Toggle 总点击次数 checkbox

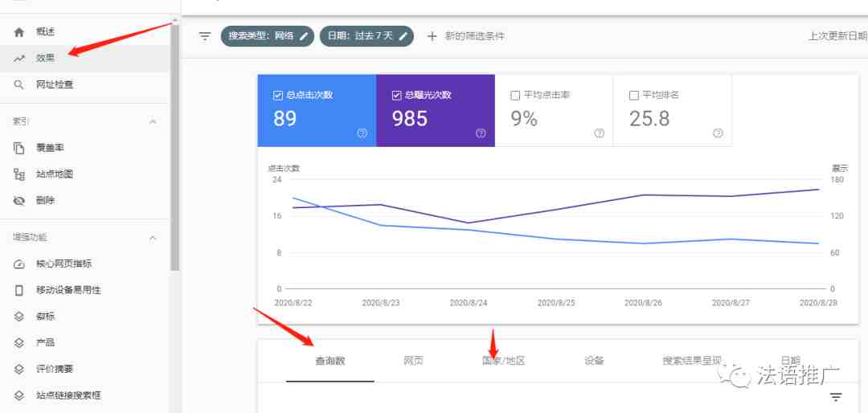tap(278, 96)
